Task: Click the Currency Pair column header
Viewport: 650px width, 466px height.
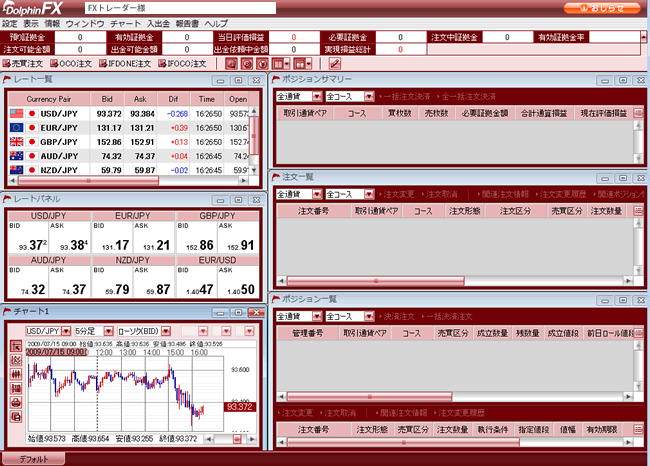Action: [49, 99]
